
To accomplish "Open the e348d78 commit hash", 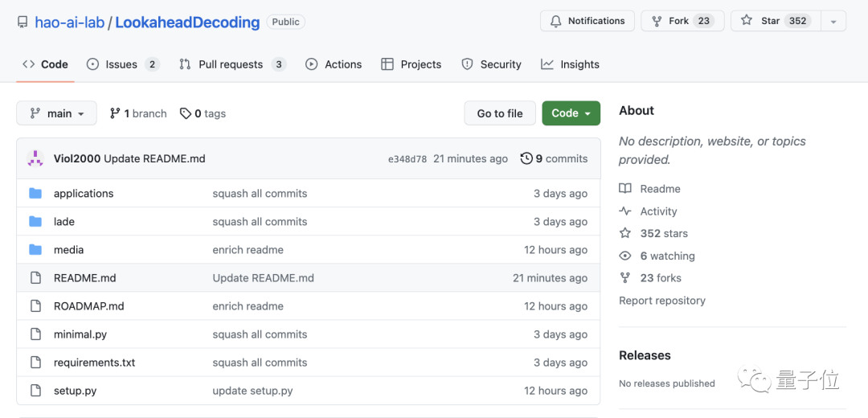I will click(407, 159).
